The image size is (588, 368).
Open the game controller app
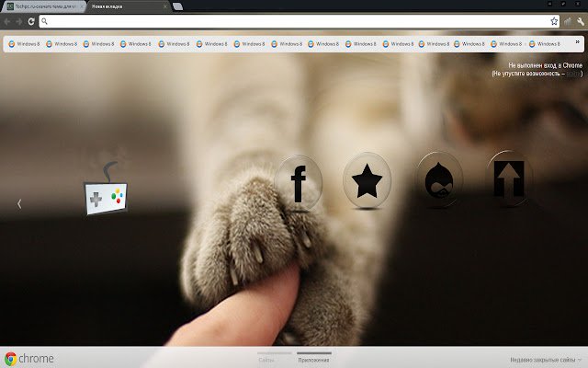point(107,189)
